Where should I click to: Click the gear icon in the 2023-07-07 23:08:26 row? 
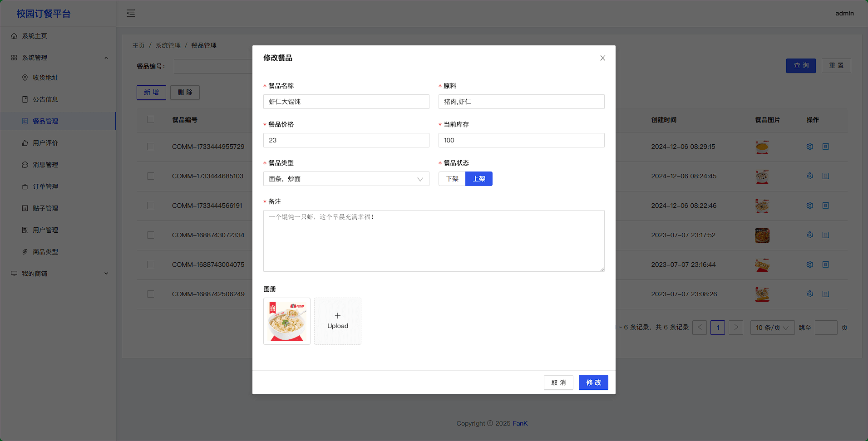(x=809, y=294)
